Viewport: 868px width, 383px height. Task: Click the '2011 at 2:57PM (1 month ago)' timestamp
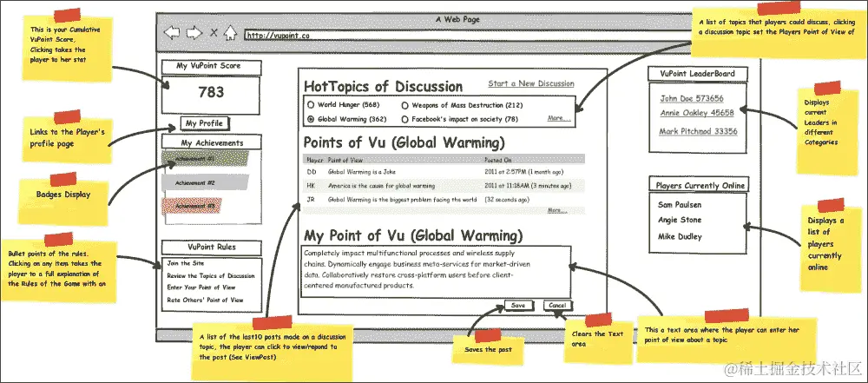pos(523,172)
